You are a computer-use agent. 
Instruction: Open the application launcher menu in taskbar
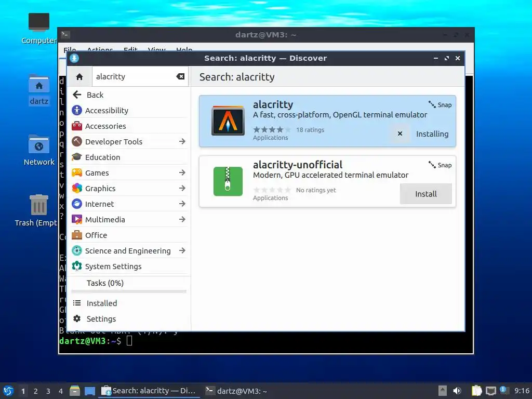coord(8,391)
